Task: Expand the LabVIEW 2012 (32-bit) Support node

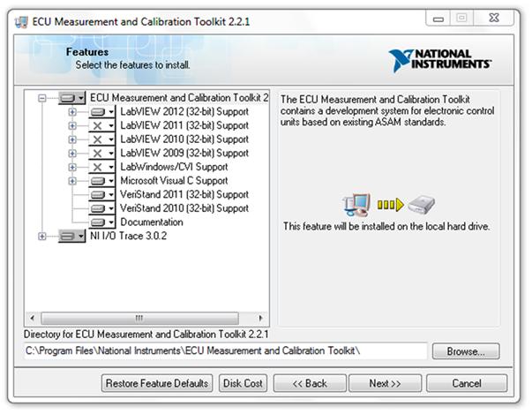Action: tap(72, 112)
